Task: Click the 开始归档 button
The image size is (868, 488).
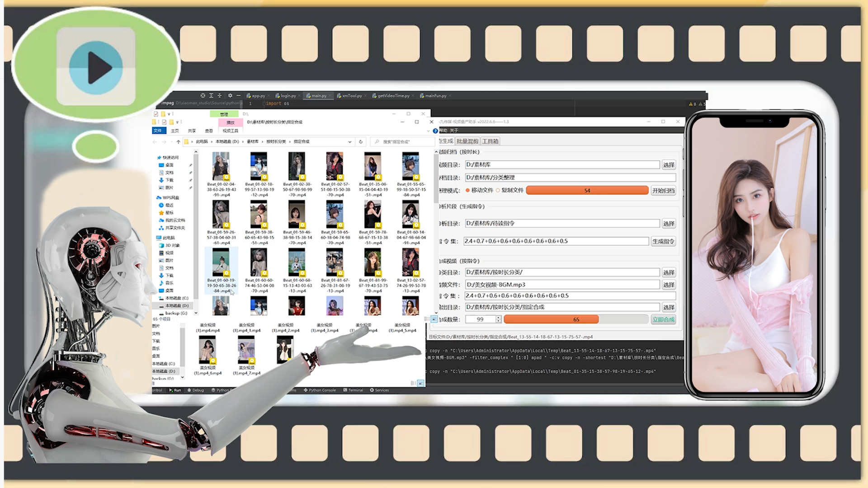Action: coord(663,191)
